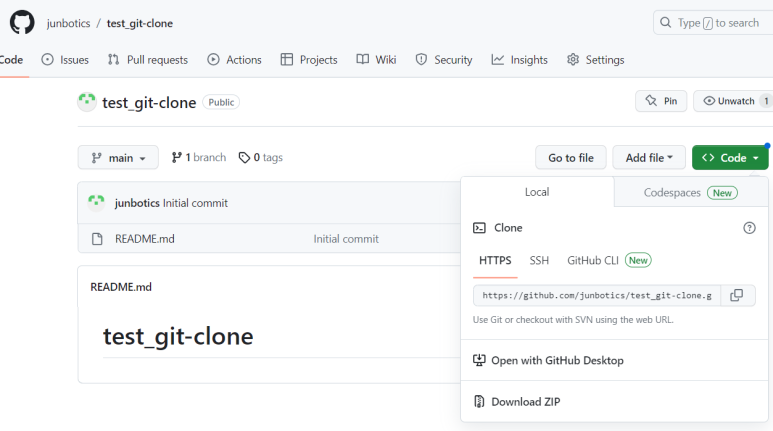Open junbotics author link in commit row
773x431 pixels.
[x=137, y=203]
